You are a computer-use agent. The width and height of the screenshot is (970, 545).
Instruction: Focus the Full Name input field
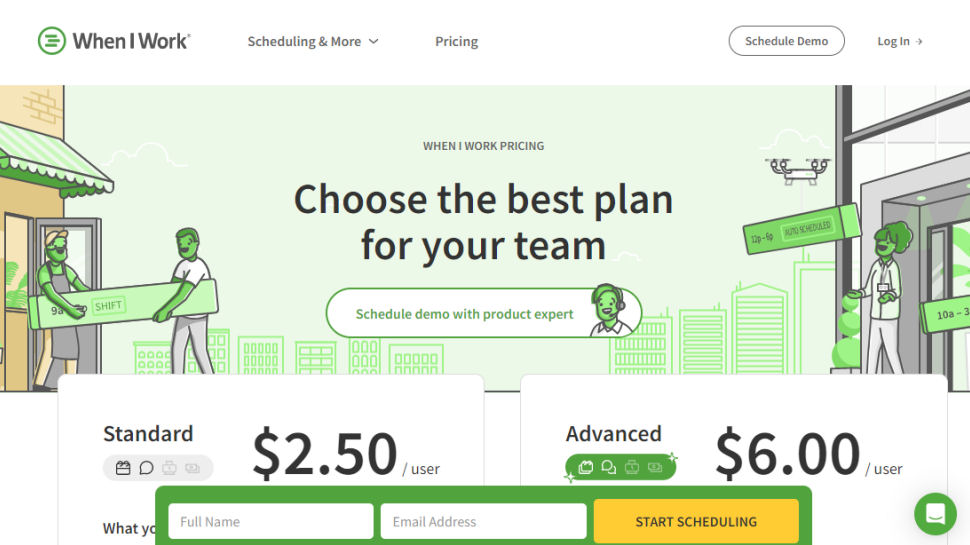(271, 521)
